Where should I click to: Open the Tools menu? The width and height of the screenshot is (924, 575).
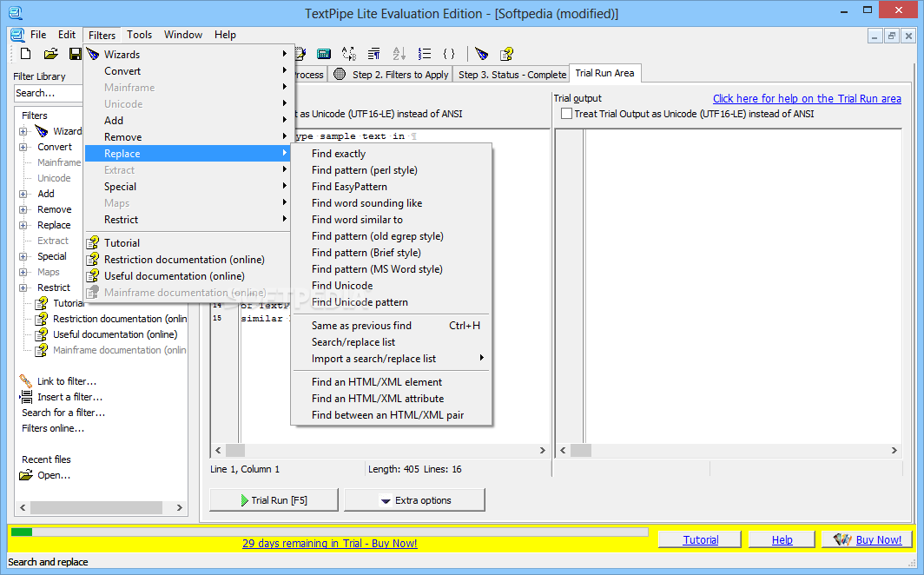click(139, 35)
